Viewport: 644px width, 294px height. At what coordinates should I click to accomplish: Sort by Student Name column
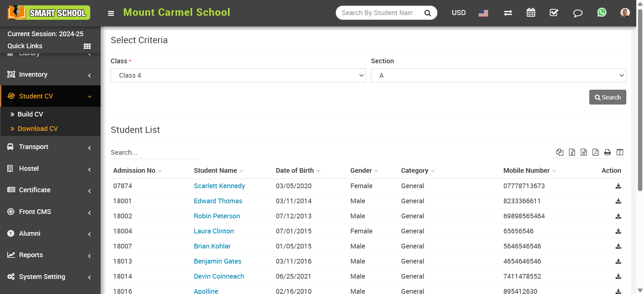pos(219,170)
